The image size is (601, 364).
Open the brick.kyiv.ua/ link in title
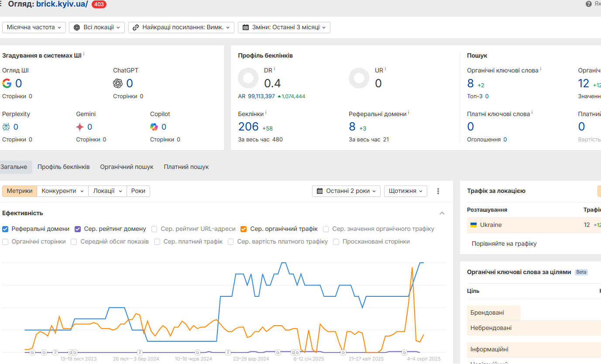[62, 4]
